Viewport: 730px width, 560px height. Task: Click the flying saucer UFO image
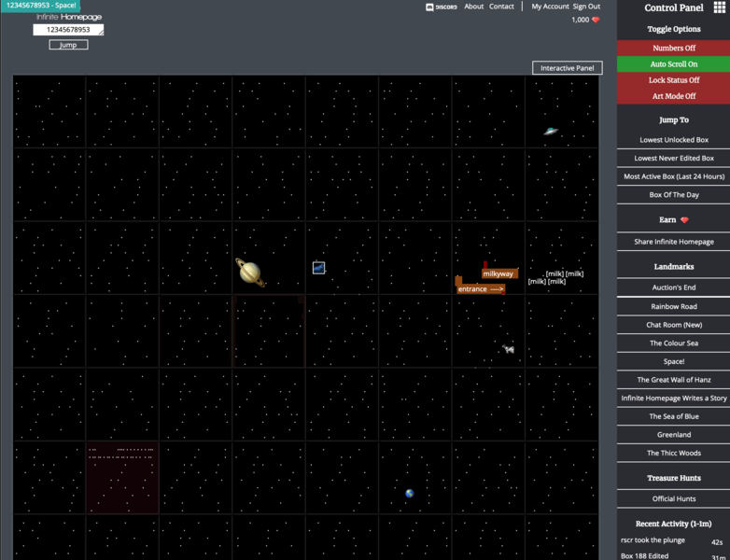click(551, 132)
